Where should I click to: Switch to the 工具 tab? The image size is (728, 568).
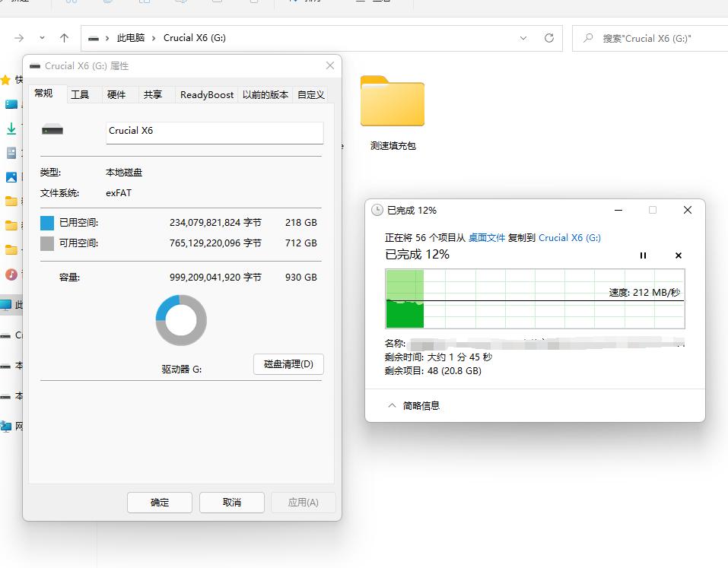coord(80,94)
